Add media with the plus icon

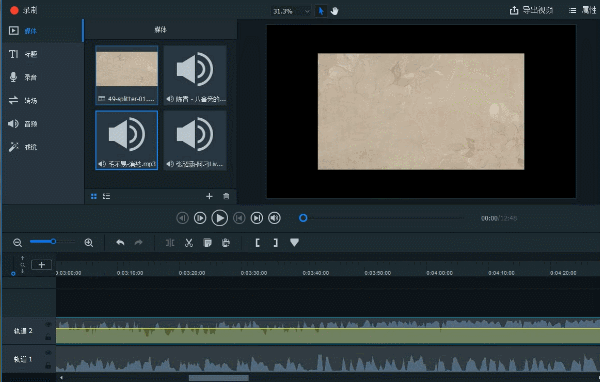pyautogui.click(x=209, y=196)
